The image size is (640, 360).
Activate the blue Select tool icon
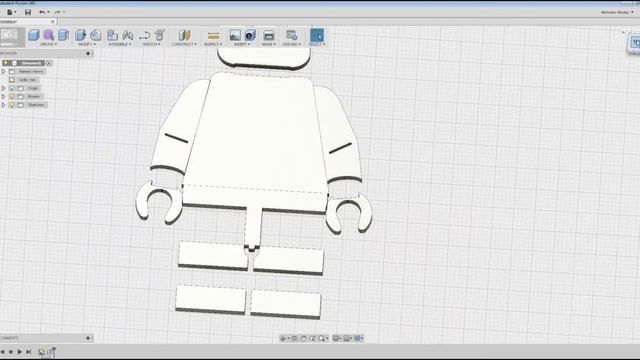[317, 35]
